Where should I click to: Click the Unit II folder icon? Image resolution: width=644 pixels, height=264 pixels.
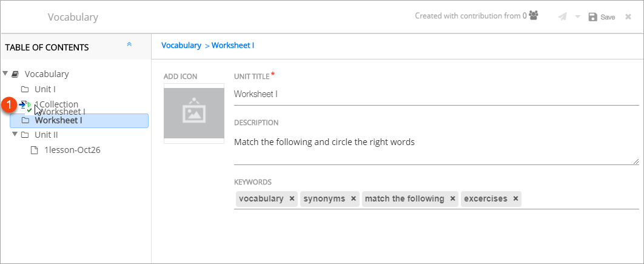[x=25, y=135]
